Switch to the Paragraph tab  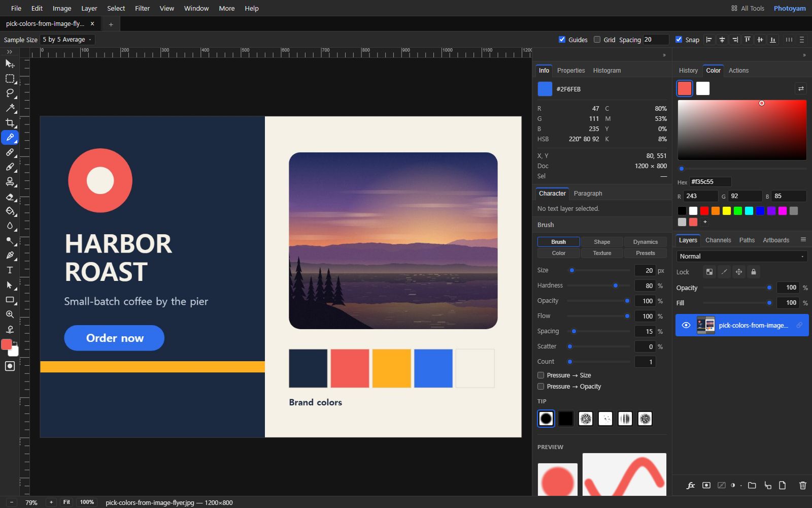click(588, 194)
